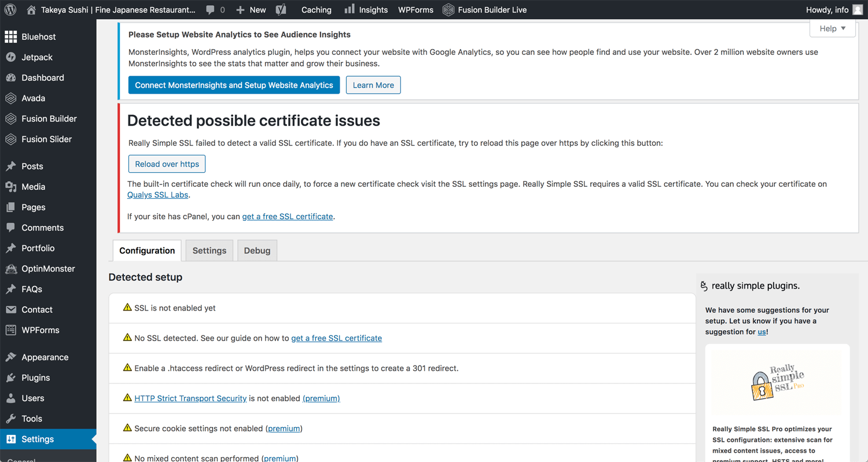The width and height of the screenshot is (868, 462).
Task: Expand the Help dropdown
Action: point(833,28)
